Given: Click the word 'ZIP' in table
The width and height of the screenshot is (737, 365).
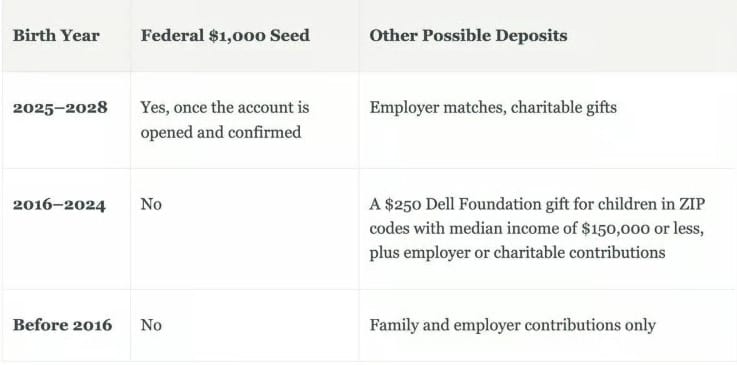Looking at the screenshot, I should (x=692, y=205).
